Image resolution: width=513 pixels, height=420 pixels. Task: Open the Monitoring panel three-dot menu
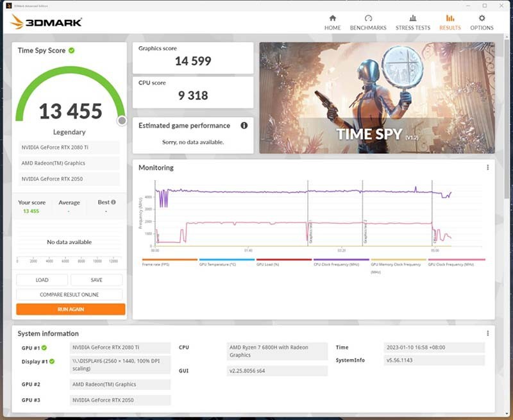pyautogui.click(x=488, y=167)
